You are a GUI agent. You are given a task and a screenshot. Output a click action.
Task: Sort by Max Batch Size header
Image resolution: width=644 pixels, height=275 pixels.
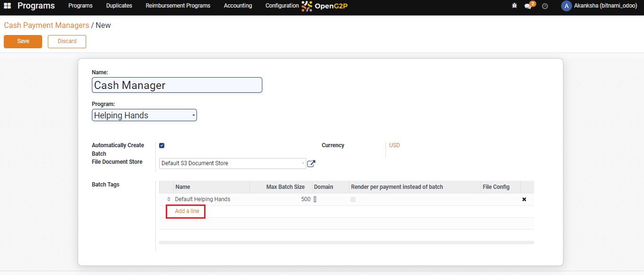tap(281, 187)
